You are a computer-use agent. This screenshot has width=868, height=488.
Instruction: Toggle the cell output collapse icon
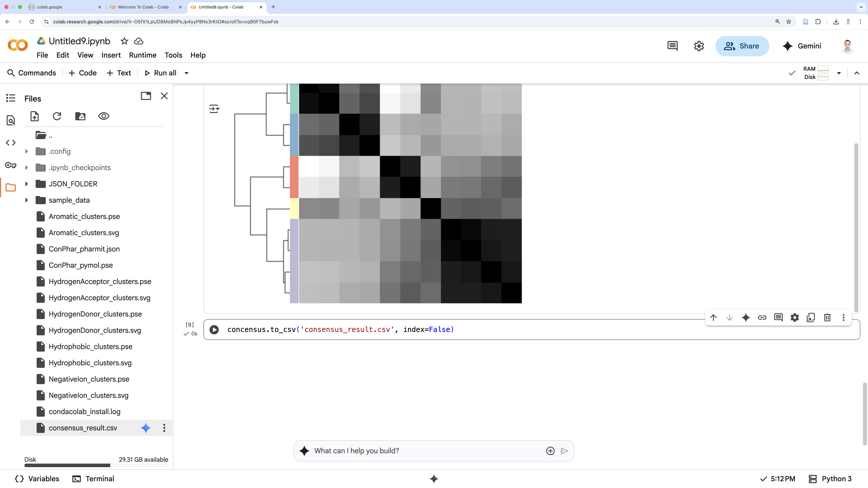pyautogui.click(x=214, y=109)
